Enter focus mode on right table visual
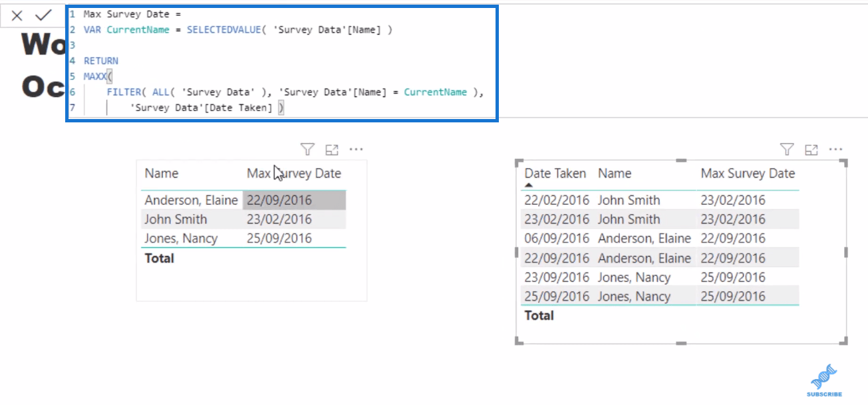This screenshot has height=405, width=868. coord(811,150)
